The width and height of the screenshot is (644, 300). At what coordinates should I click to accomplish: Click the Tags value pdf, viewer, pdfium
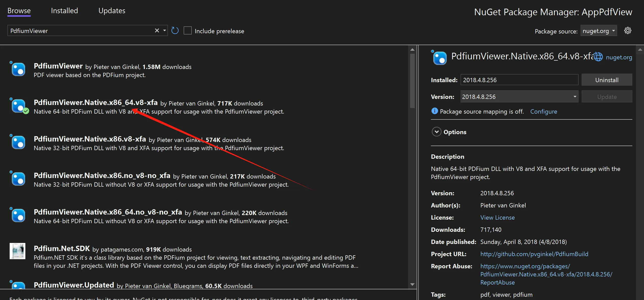click(506, 295)
